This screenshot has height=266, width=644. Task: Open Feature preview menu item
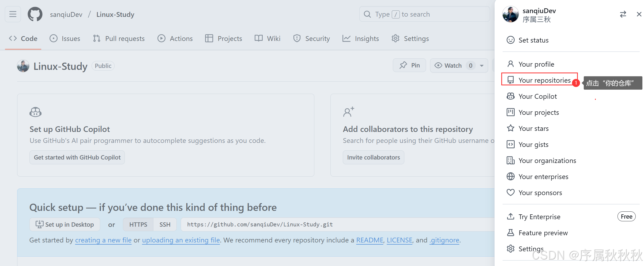point(571,233)
